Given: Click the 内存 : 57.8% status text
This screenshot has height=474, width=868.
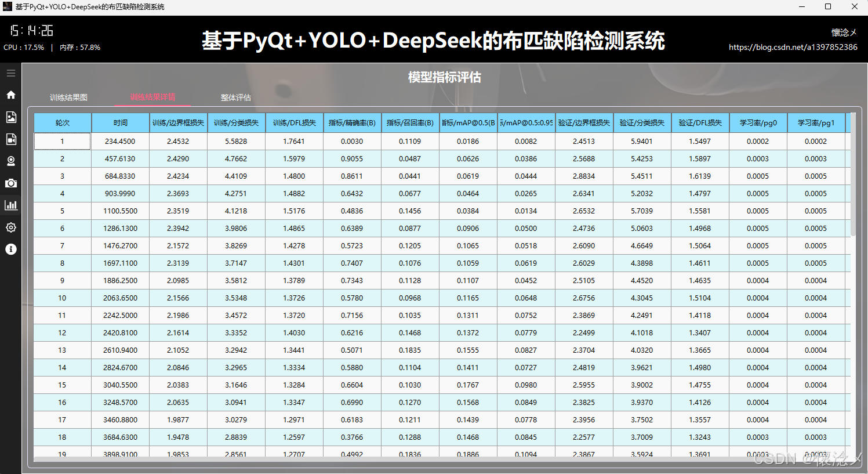Looking at the screenshot, I should point(80,48).
